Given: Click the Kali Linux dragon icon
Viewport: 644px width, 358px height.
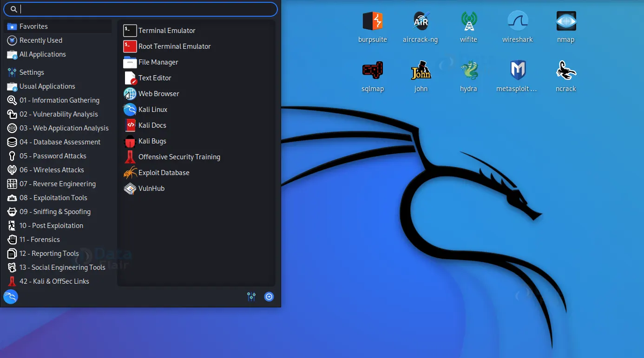Looking at the screenshot, I should (x=130, y=110).
